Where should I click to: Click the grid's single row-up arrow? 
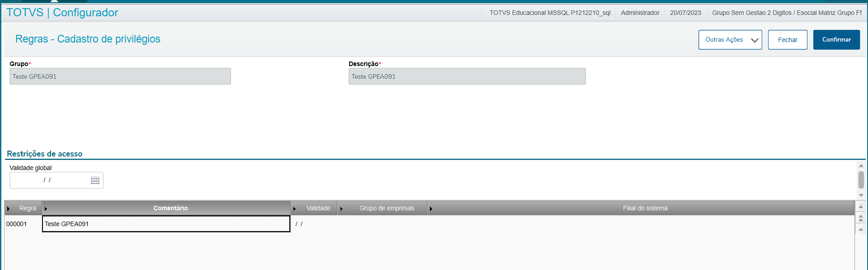point(861,229)
